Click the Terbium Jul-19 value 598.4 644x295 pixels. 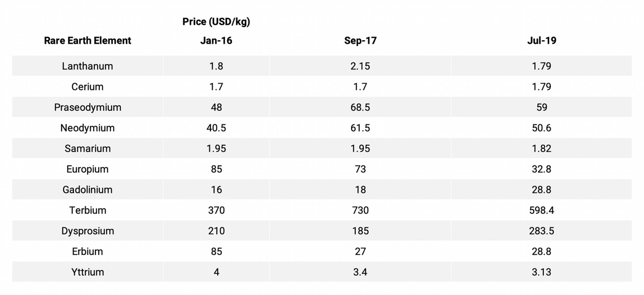click(x=541, y=210)
